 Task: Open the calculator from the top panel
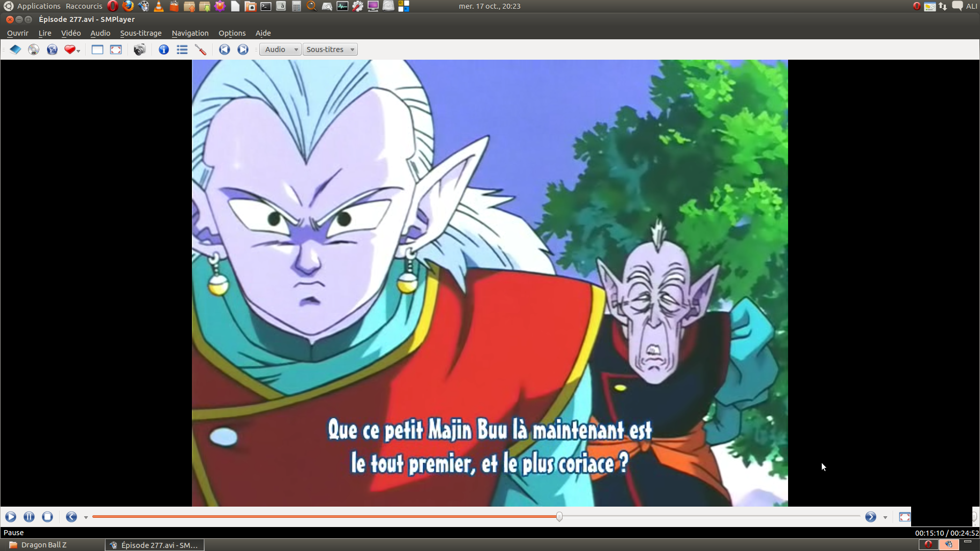[x=297, y=6]
